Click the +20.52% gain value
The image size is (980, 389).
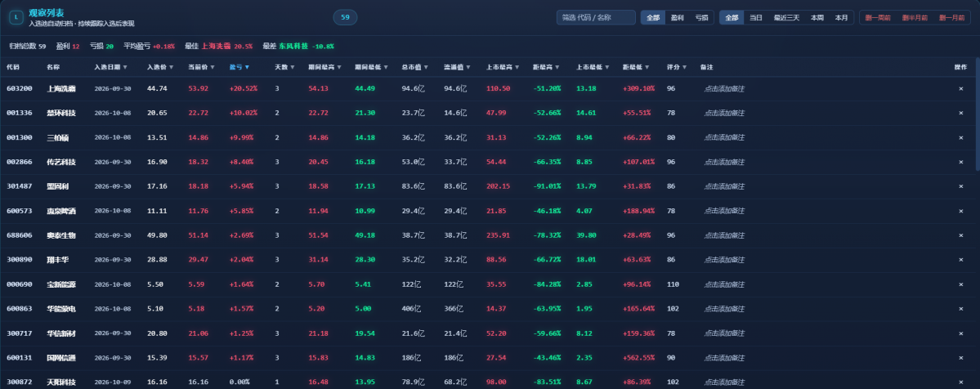[x=243, y=89]
